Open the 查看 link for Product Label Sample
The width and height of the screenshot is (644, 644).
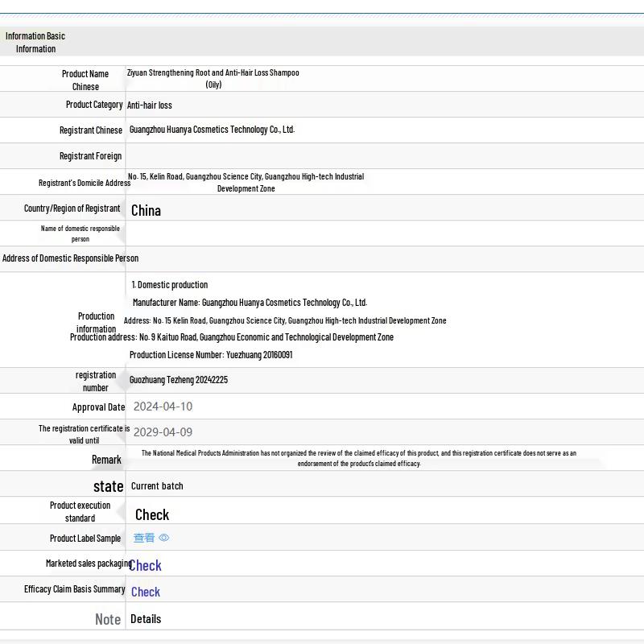click(144, 538)
